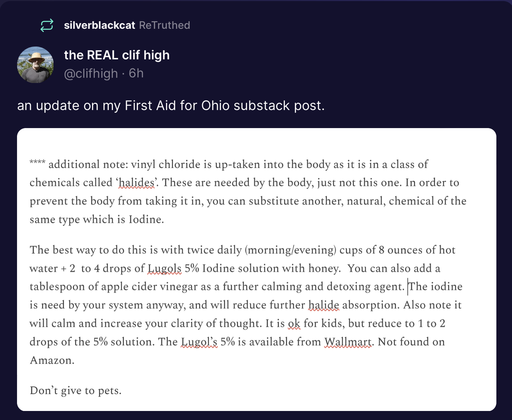Click the underlined word Lugol's
Image resolution: width=512 pixels, height=420 pixels.
[x=199, y=342]
